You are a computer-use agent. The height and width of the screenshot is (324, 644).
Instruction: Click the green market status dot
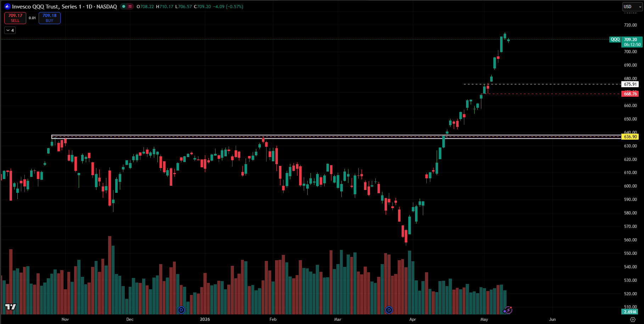pyautogui.click(x=124, y=6)
